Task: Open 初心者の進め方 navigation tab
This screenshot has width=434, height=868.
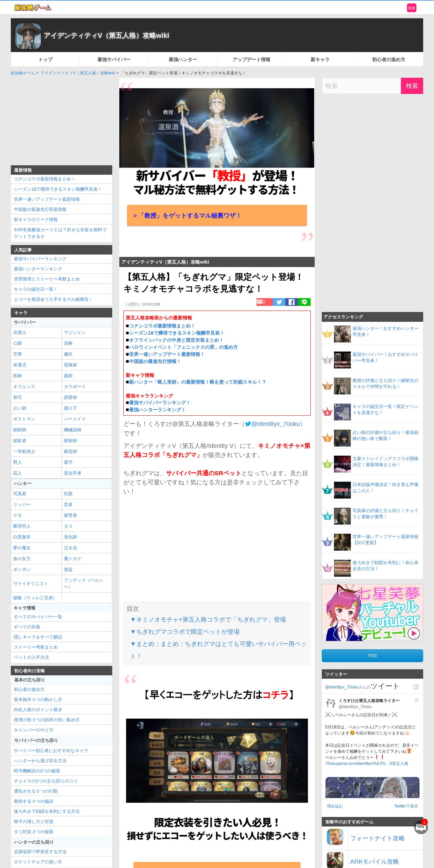Action: [389, 59]
